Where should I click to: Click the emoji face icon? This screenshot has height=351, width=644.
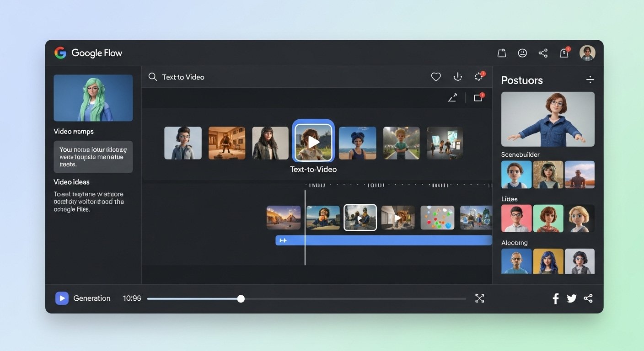tap(522, 53)
